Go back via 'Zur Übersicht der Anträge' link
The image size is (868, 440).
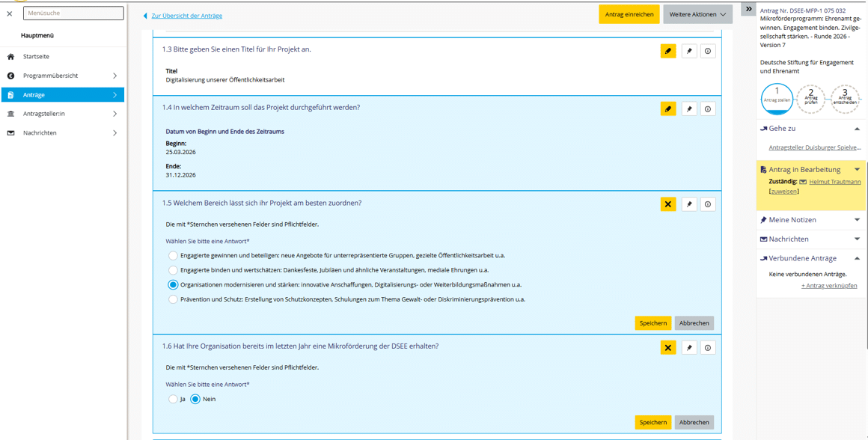coord(186,16)
